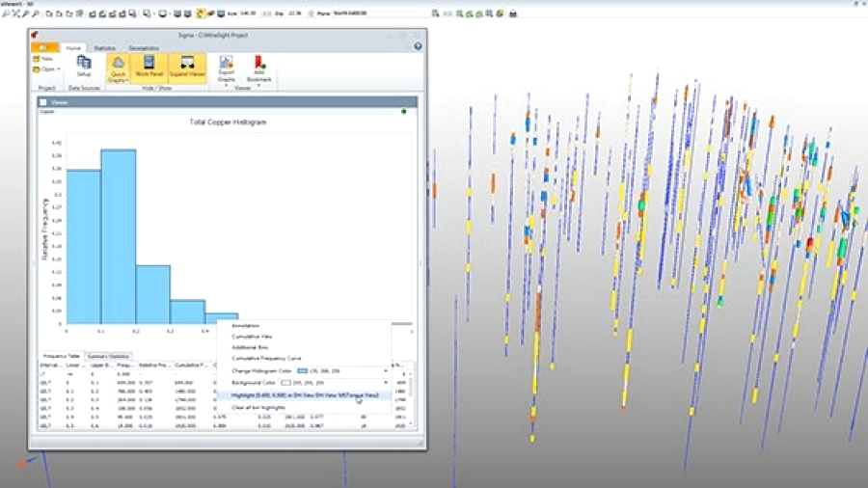Click the blue help icon in ribbon
This screenshot has height=488, width=868.
point(418,46)
